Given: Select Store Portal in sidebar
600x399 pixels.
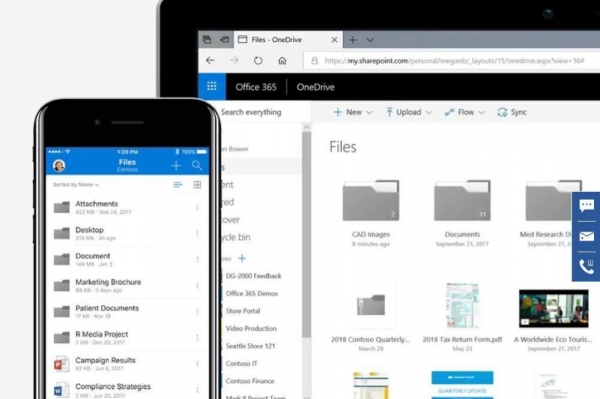Looking at the screenshot, I should pyautogui.click(x=243, y=311).
